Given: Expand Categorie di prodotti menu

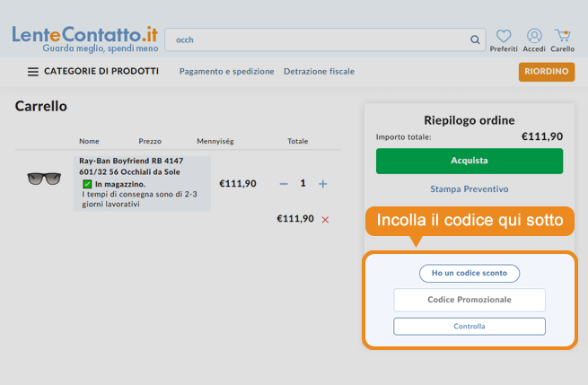Looking at the screenshot, I should coord(101,72).
